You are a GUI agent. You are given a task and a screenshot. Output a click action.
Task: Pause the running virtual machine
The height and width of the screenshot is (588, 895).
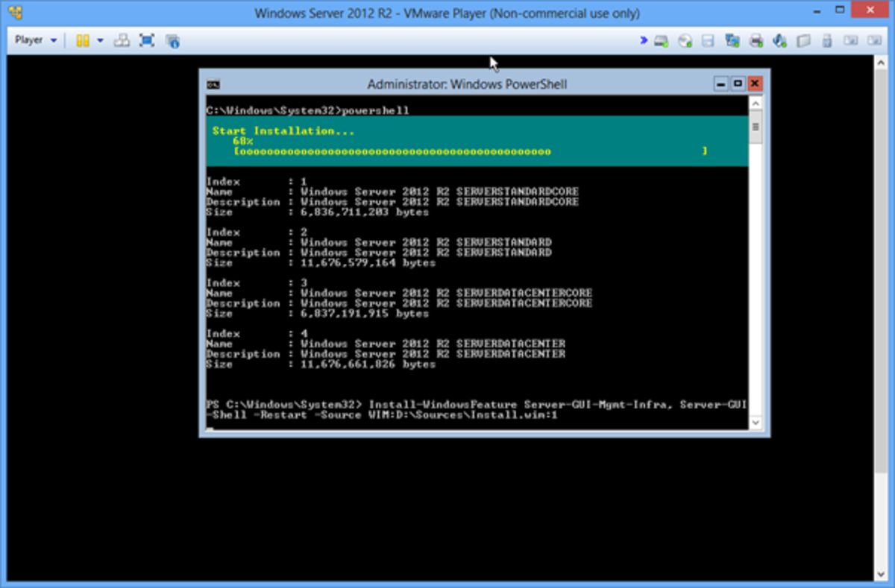click(83, 40)
